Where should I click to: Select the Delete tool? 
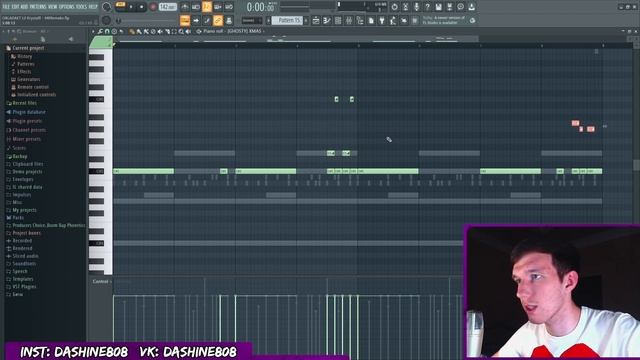(x=153, y=31)
